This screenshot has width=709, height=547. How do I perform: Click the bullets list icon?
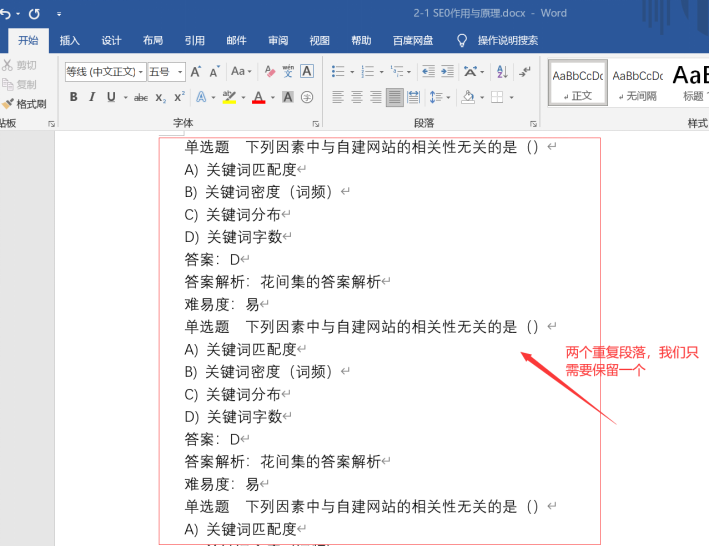[x=338, y=71]
